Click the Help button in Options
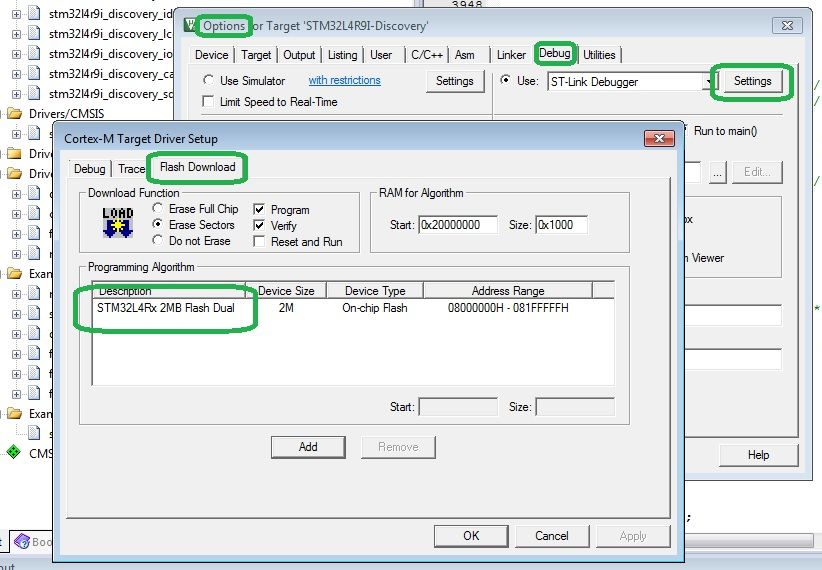Screen dimensions: 822x570 (758, 455)
